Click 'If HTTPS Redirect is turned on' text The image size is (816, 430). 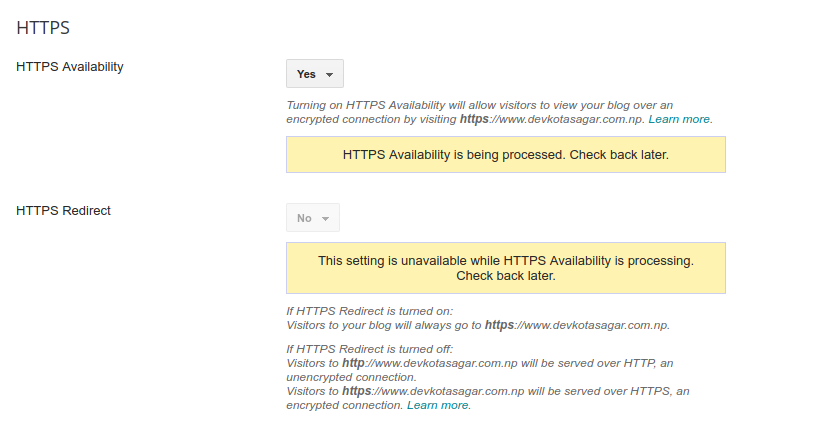(x=369, y=311)
